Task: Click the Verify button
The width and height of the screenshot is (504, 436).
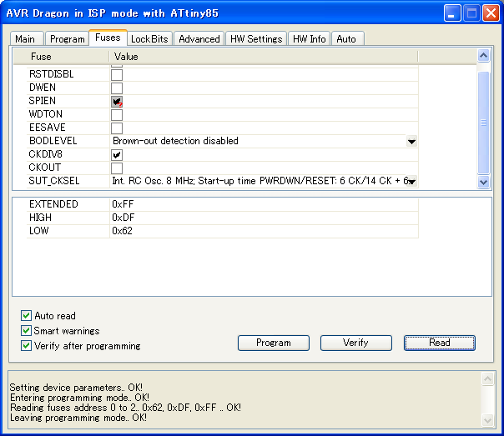Action: (355, 343)
